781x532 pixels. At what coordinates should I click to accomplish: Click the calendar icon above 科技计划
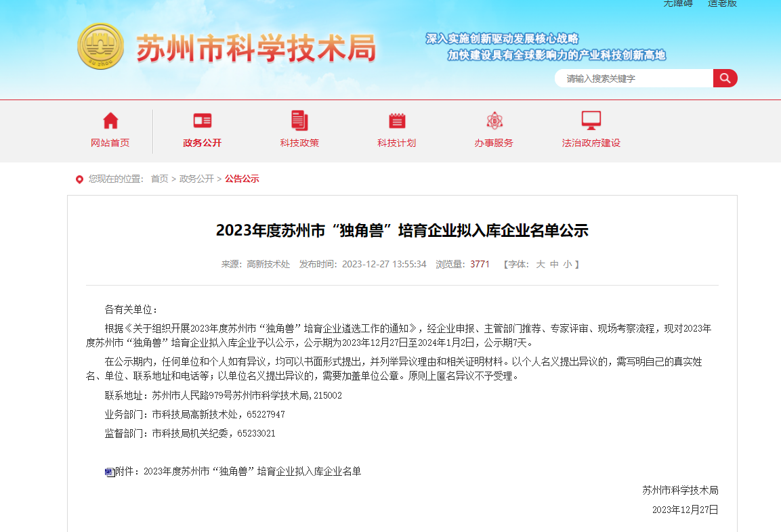click(x=397, y=121)
